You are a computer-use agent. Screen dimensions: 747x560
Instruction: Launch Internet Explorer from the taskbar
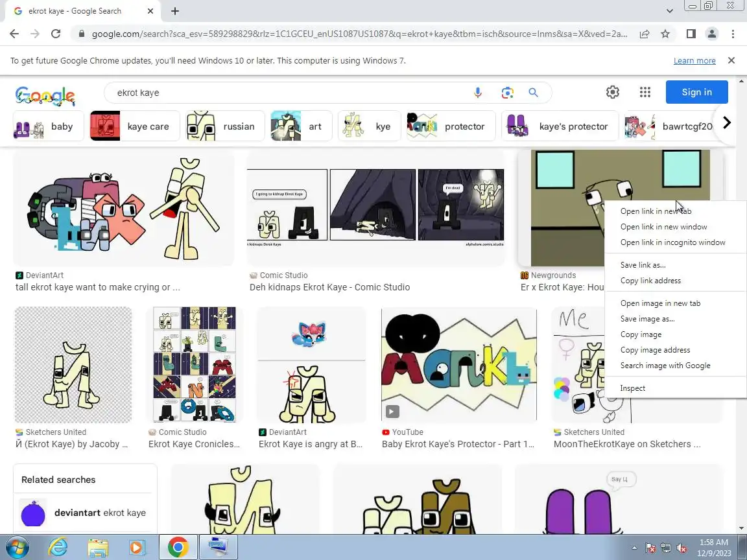[58, 547]
